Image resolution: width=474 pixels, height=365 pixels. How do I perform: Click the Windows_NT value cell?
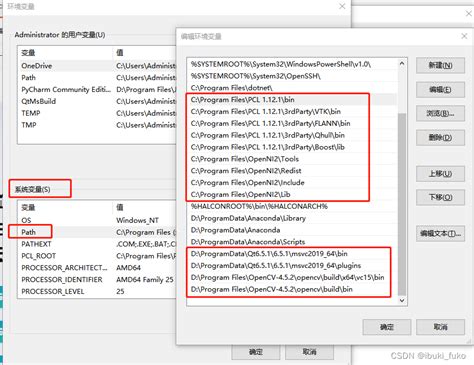[x=137, y=220]
